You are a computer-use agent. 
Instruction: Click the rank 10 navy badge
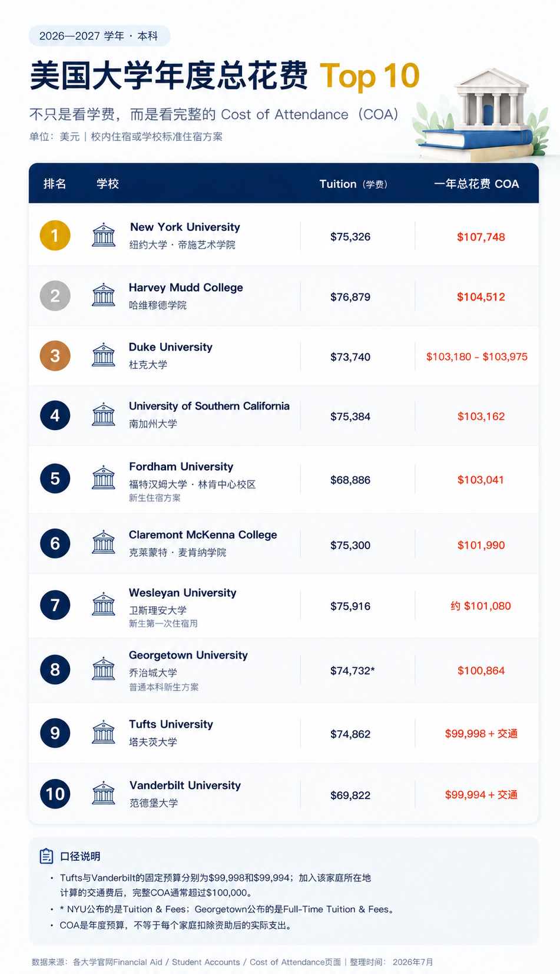[55, 794]
